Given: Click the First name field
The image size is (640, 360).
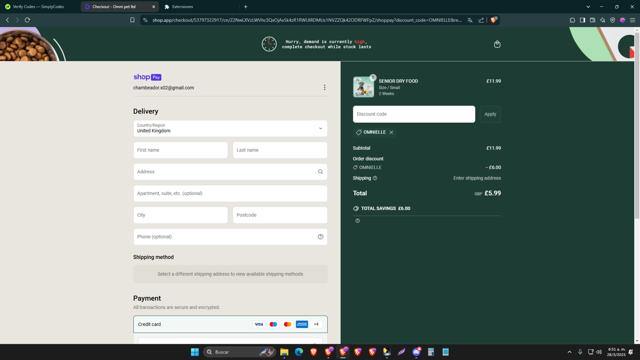Looking at the screenshot, I should point(180,150).
